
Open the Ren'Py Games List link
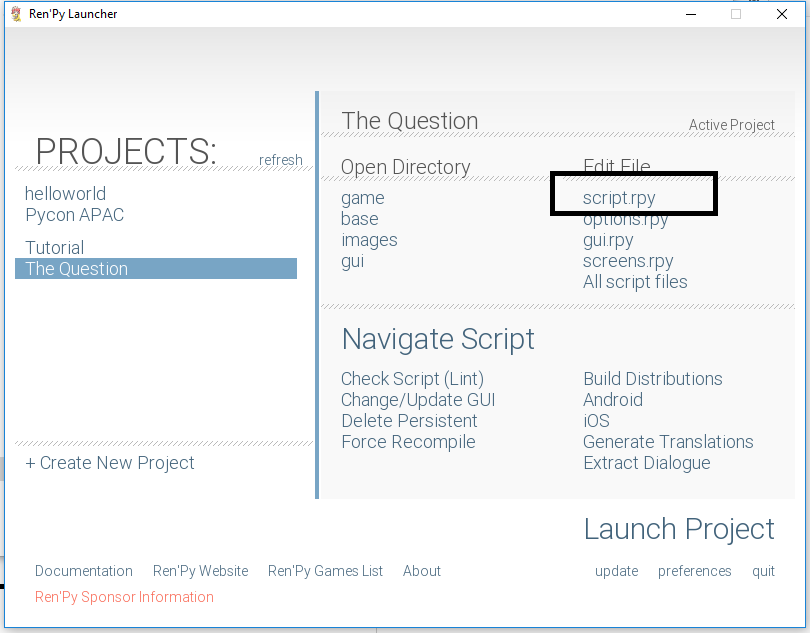pyautogui.click(x=325, y=571)
